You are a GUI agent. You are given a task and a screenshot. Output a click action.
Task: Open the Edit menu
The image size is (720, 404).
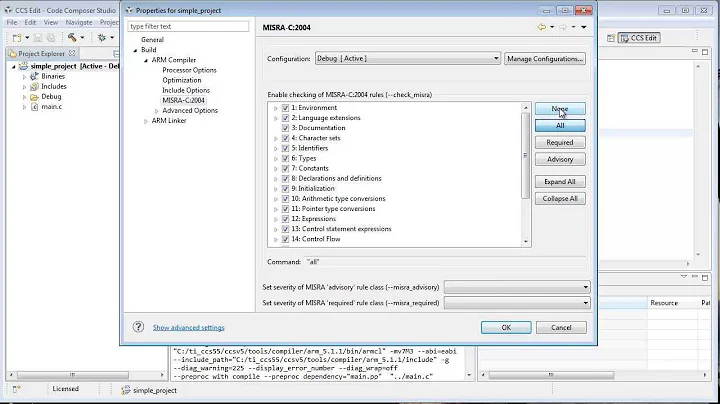30,22
